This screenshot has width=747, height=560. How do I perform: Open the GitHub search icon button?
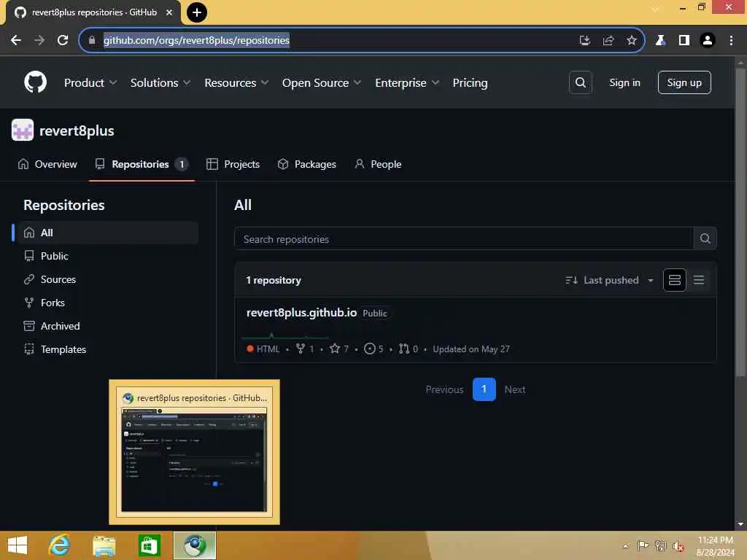580,82
